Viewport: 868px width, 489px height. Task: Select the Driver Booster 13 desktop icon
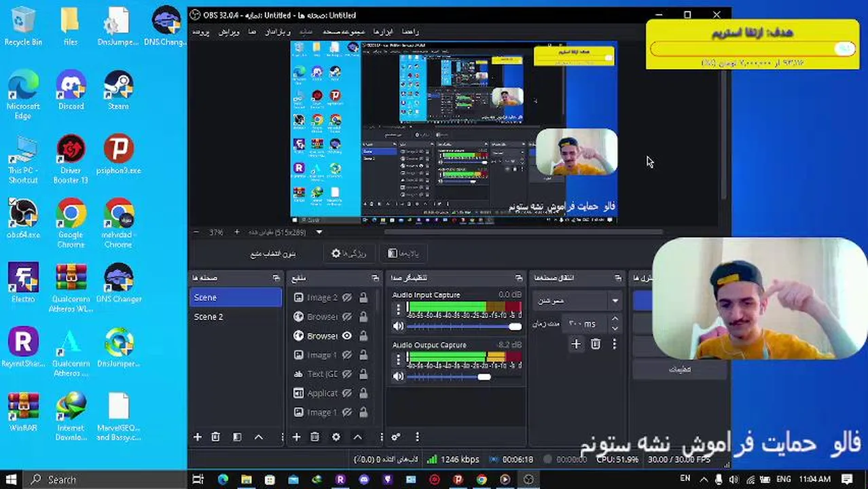click(71, 160)
